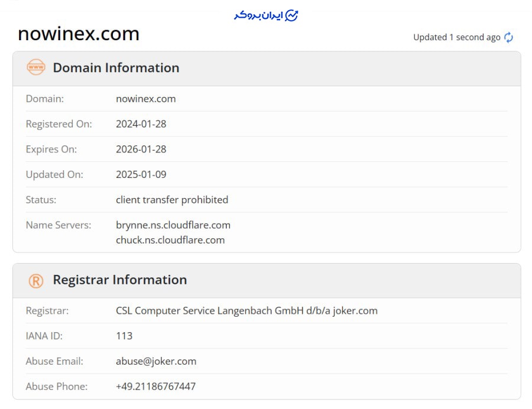Click the nowinex.com page title
Image resolution: width=532 pixels, height=409 pixels.
tap(79, 34)
